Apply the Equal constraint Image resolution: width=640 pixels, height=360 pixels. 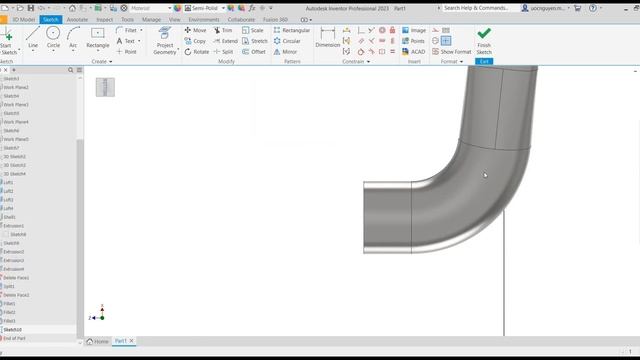click(392, 52)
